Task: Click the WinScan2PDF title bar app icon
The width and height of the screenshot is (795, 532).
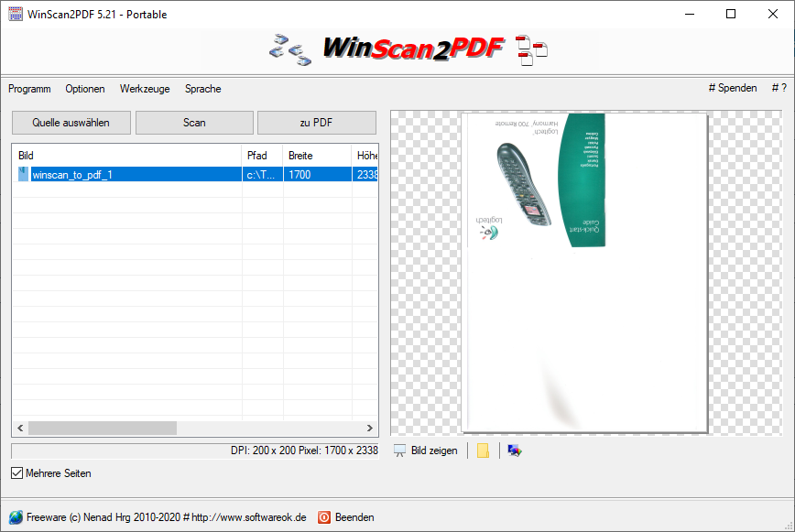Action: pos(16,14)
